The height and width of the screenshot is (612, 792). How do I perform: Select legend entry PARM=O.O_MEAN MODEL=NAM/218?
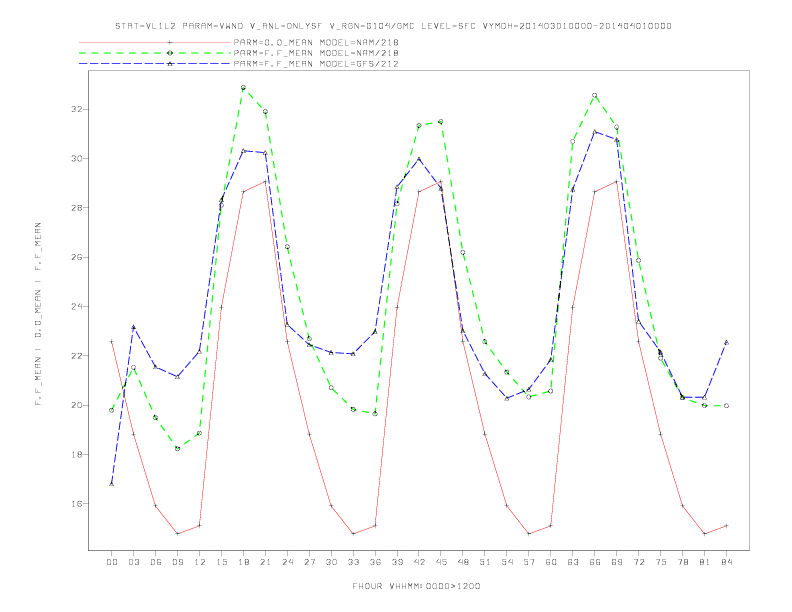tap(316, 42)
